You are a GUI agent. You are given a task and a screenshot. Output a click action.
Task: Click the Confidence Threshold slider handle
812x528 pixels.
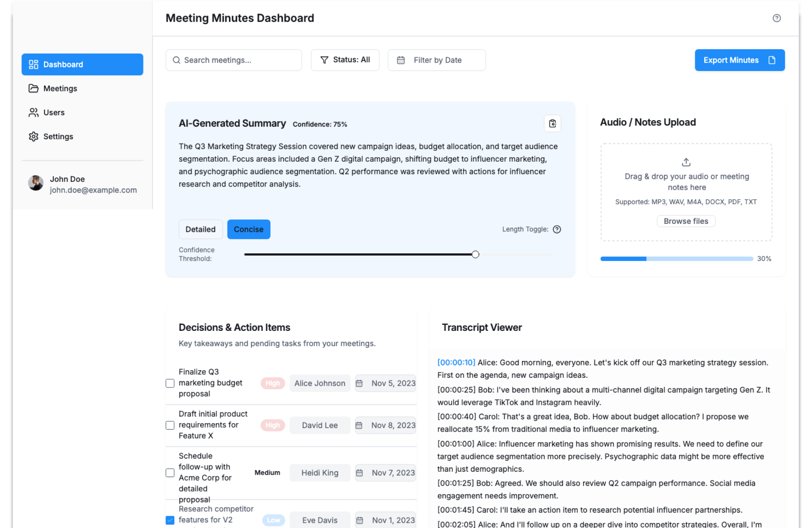[x=475, y=254]
